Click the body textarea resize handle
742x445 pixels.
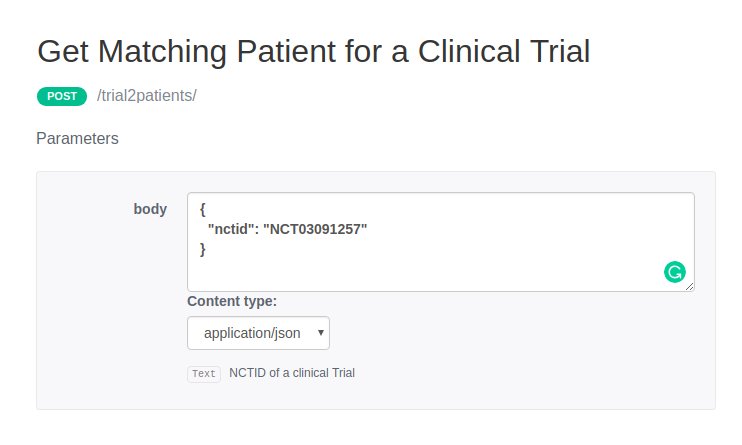689,286
